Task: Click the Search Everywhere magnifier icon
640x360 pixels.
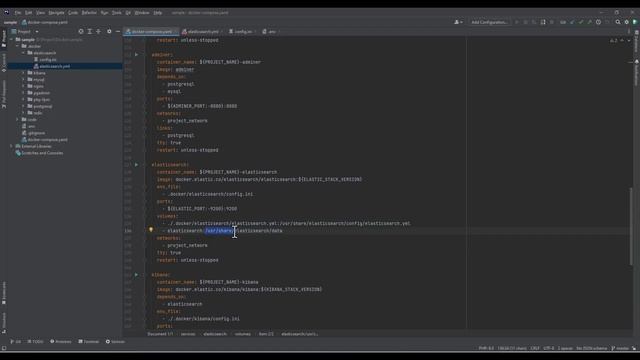Action: point(618,22)
